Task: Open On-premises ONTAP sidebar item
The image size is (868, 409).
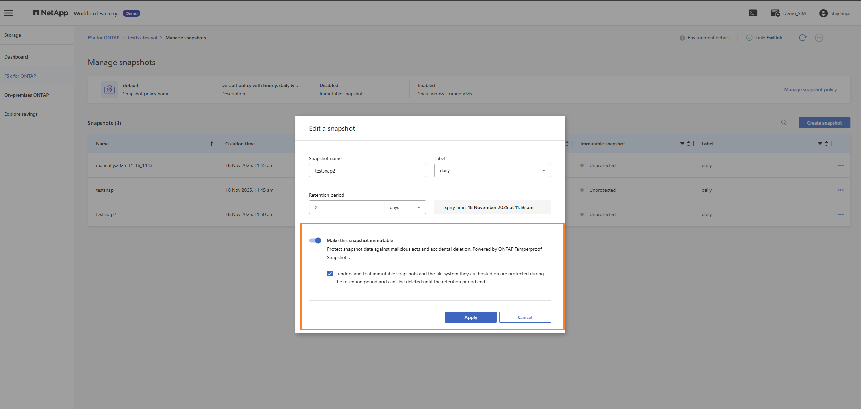Action: pyautogui.click(x=27, y=95)
